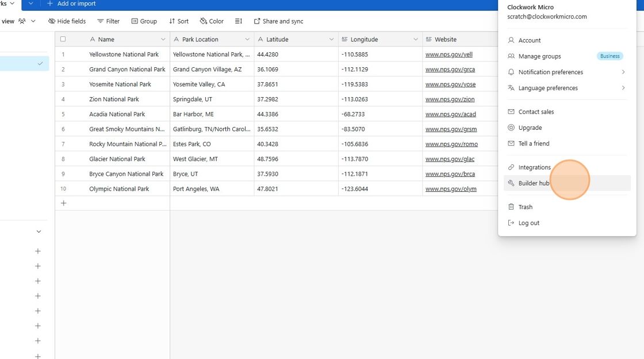Toggle the select-all rows checkbox
Viewport: 644px width, 359px height.
point(63,40)
